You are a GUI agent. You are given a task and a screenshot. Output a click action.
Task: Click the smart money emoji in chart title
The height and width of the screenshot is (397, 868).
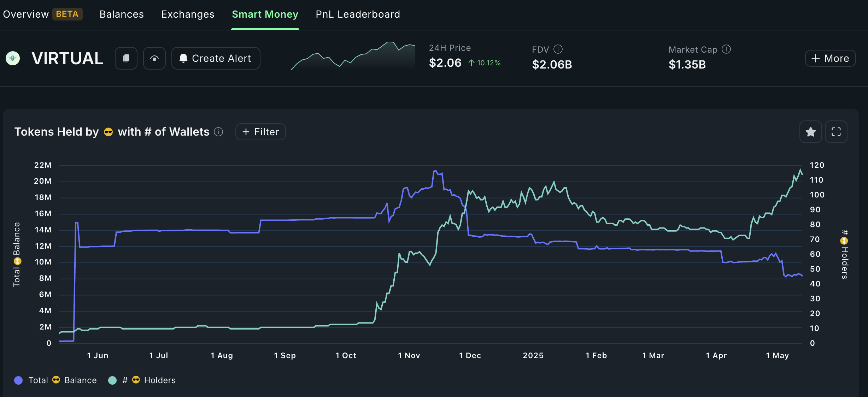pos(108,132)
